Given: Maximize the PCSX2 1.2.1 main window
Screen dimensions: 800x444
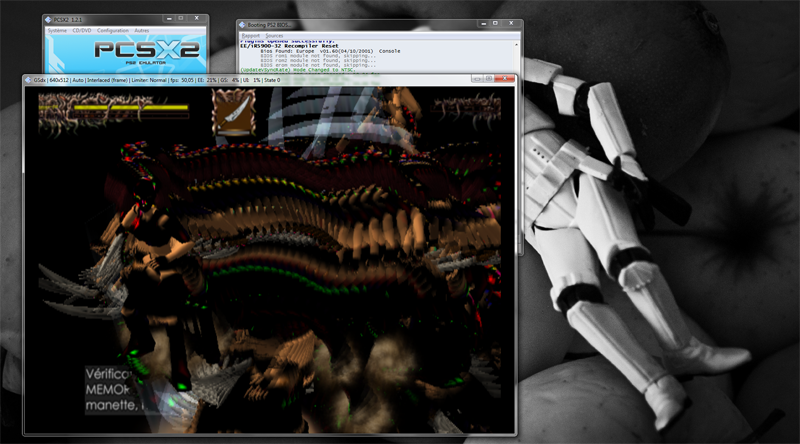Looking at the screenshot, I should point(181,18).
